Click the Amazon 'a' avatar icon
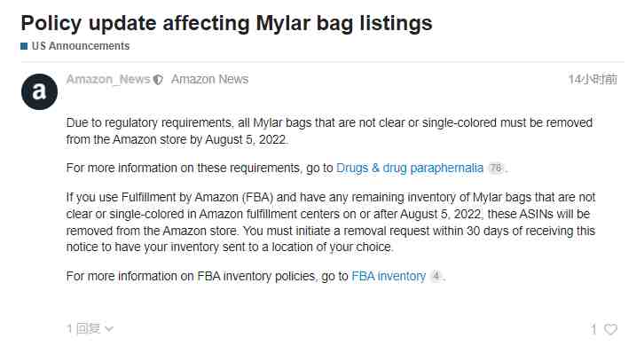Screen dimensions: 644x346 click(39, 91)
